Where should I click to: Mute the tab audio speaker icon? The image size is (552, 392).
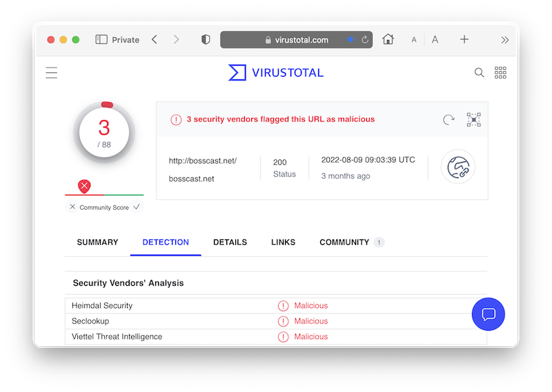(351, 39)
